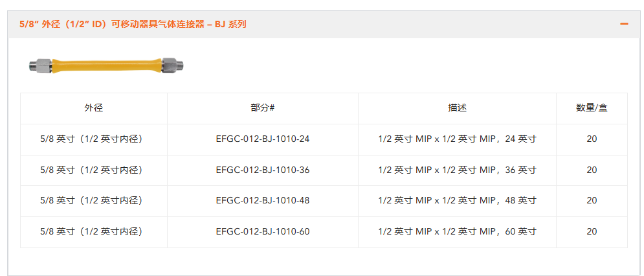The image size is (644, 276).
Task: Select part number EFGC-012-BJ-1010-60
Action: (x=262, y=232)
